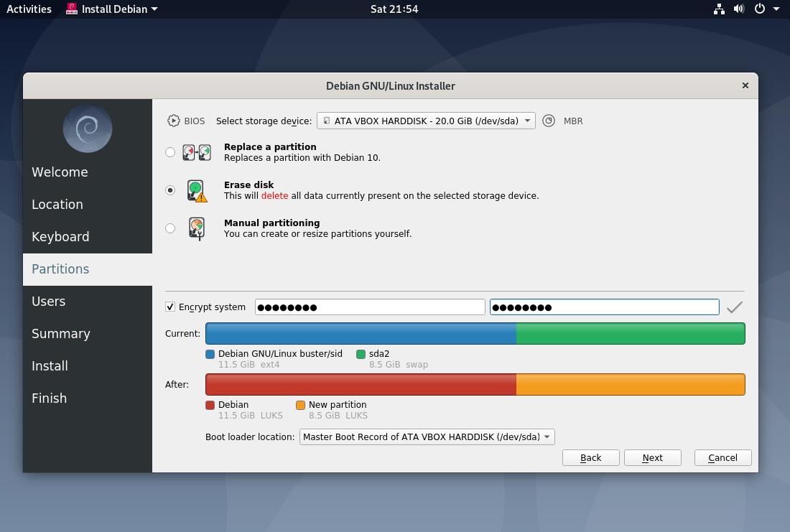This screenshot has height=532, width=790.
Task: Click the Cancel button
Action: pyautogui.click(x=722, y=457)
